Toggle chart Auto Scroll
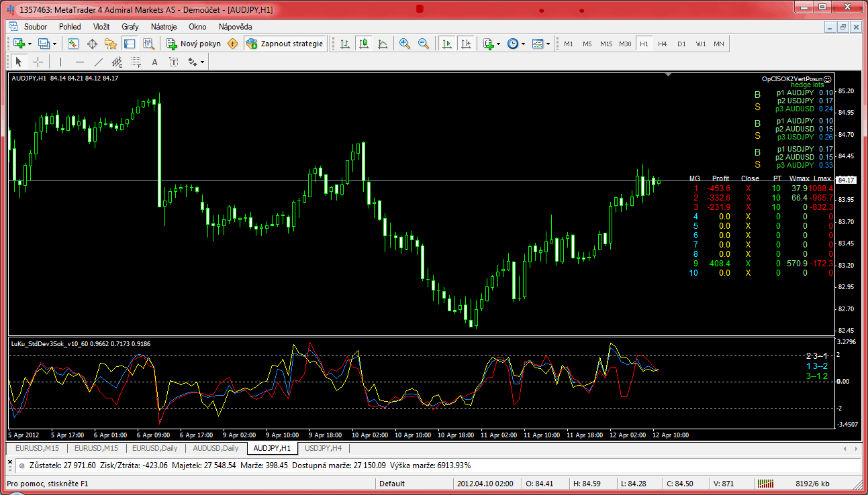Image resolution: width=868 pixels, height=495 pixels. (446, 44)
